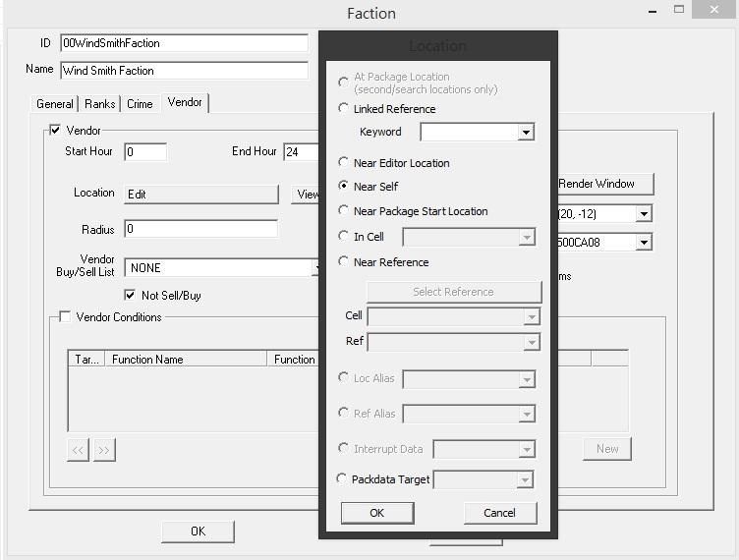Expand the (20, -12) coordinates dropdown
This screenshot has width=739, height=560.
tap(644, 214)
